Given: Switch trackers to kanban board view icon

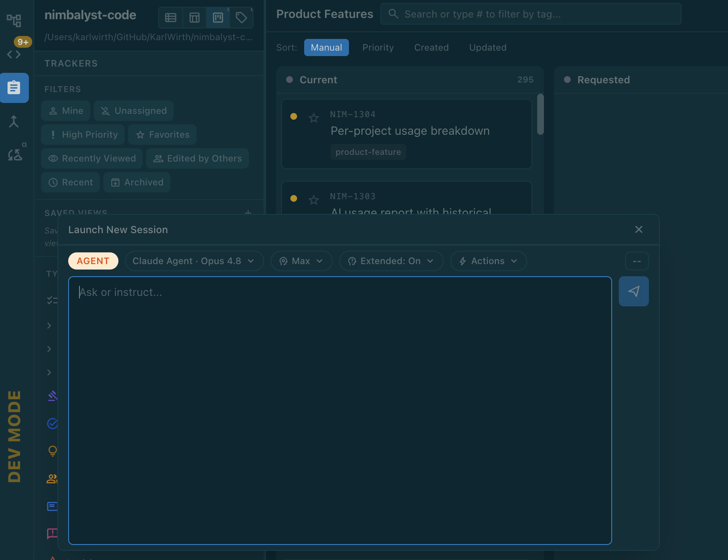Looking at the screenshot, I should click(x=218, y=18).
